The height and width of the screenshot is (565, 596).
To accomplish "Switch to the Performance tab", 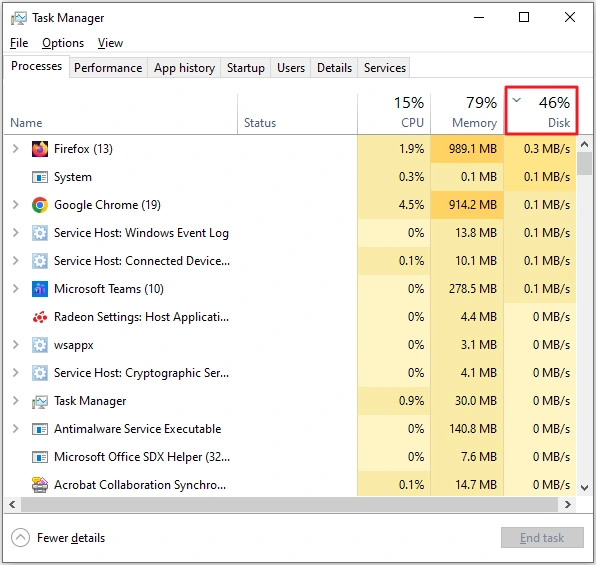I will tap(108, 68).
